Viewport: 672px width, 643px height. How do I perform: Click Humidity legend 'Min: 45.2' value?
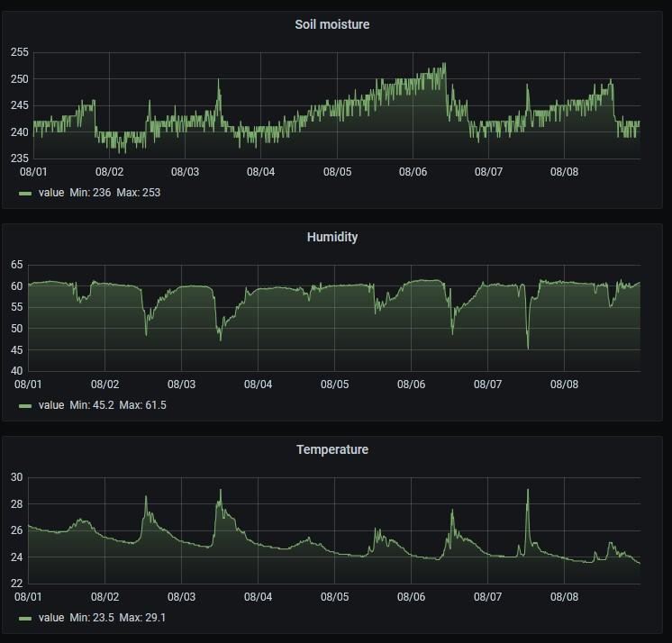(x=92, y=405)
